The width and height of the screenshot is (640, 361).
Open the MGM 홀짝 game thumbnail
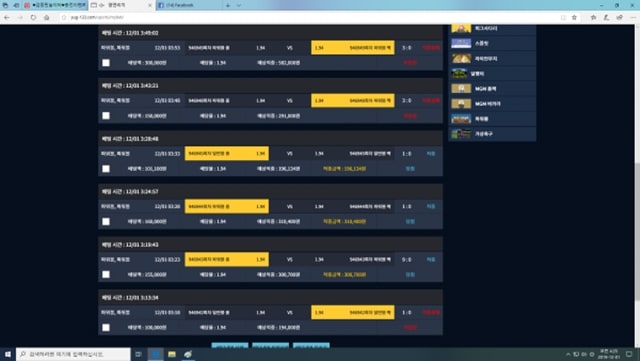pyautogui.click(x=461, y=89)
